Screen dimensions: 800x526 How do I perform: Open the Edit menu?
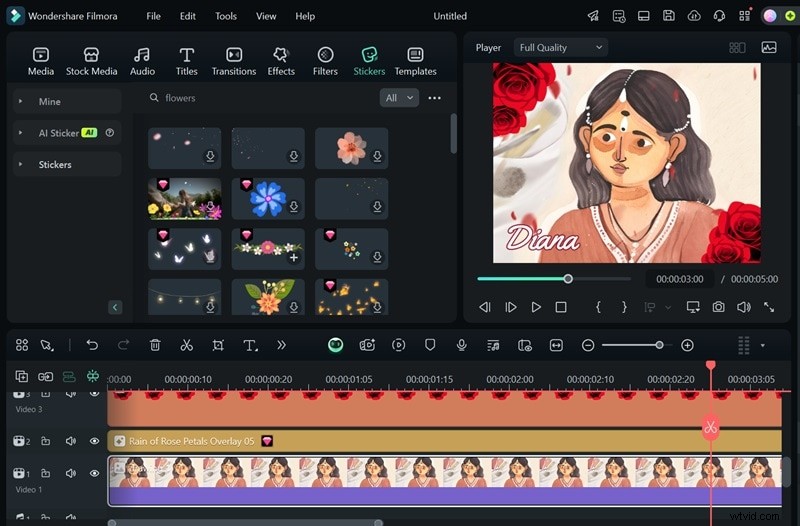pyautogui.click(x=187, y=16)
